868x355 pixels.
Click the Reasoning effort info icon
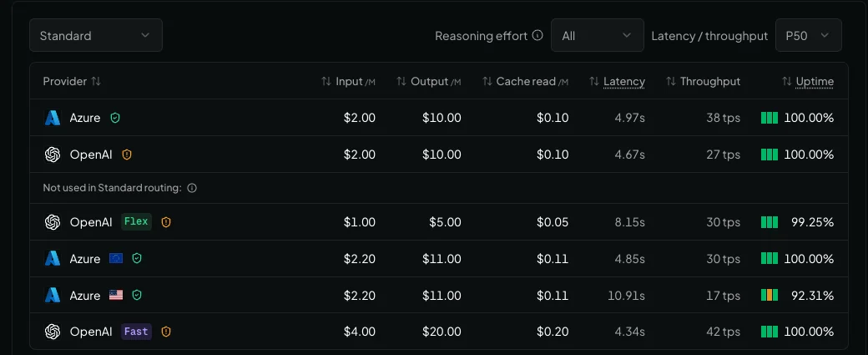(537, 35)
